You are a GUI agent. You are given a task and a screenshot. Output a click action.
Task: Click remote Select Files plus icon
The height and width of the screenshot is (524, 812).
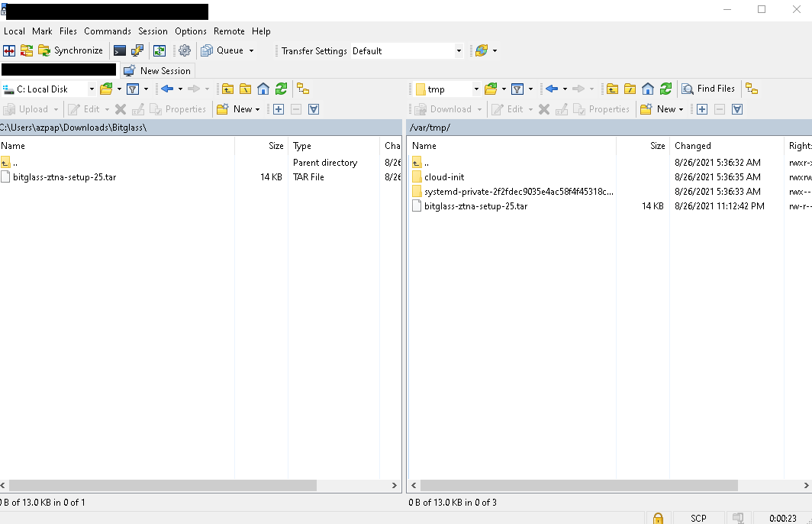[x=702, y=109]
